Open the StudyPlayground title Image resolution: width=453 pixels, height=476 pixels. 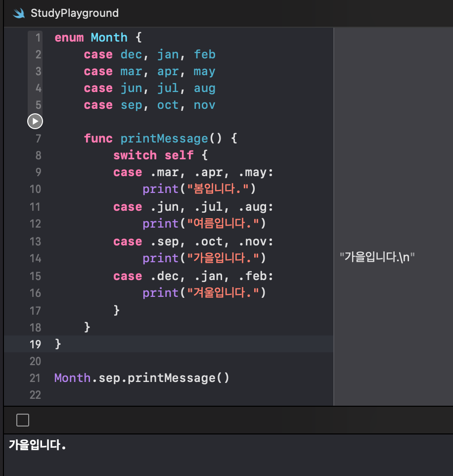75,13
